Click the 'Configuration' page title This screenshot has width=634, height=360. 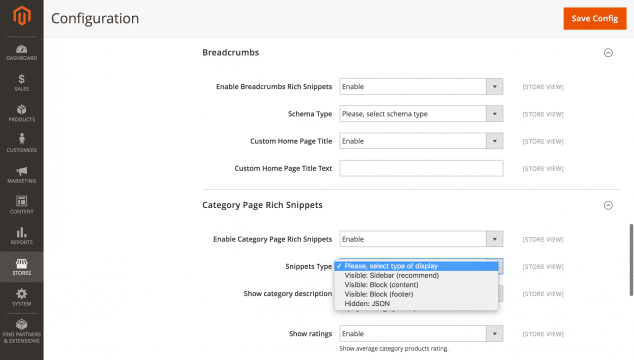pos(95,19)
